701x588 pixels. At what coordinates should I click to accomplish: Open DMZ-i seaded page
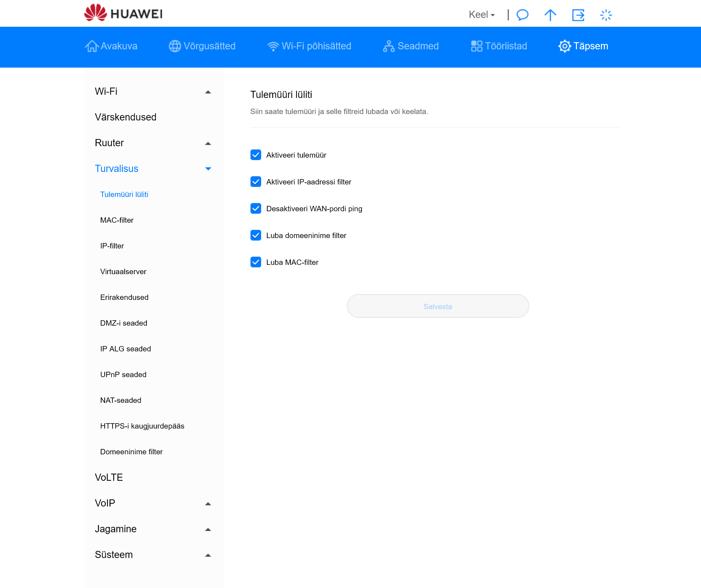tap(124, 323)
